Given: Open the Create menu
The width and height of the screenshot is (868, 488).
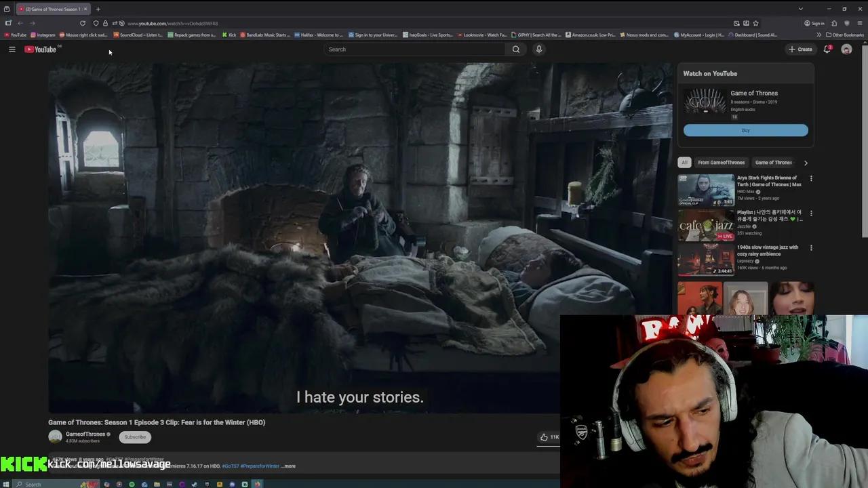Looking at the screenshot, I should 800,49.
